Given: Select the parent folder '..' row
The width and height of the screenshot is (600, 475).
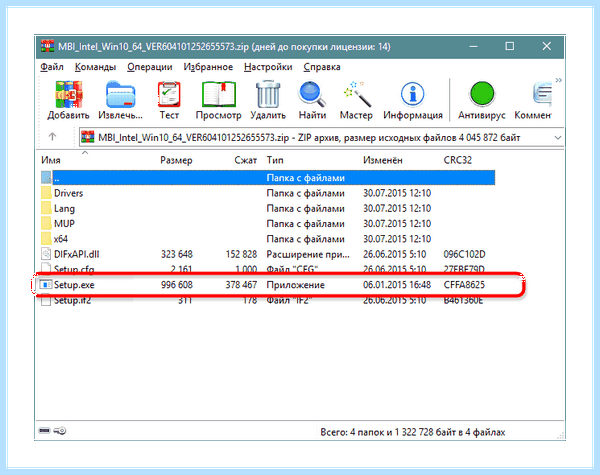Looking at the screenshot, I should 267,178.
